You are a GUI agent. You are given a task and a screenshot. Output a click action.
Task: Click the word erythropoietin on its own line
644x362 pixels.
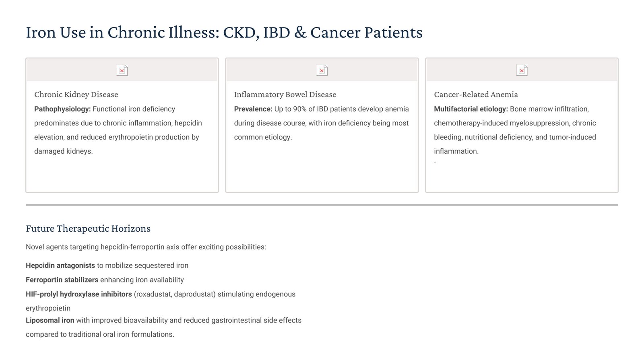48,309
